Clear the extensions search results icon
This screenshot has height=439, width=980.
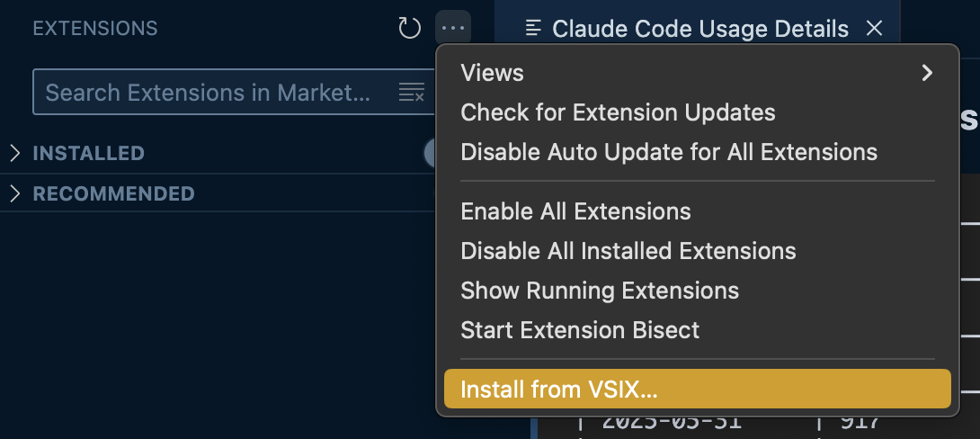[x=411, y=93]
